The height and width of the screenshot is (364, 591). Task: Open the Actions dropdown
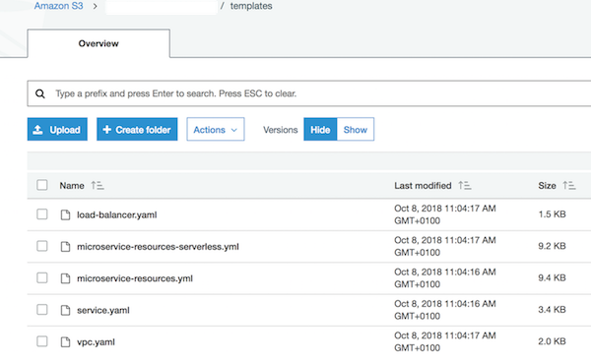216,130
